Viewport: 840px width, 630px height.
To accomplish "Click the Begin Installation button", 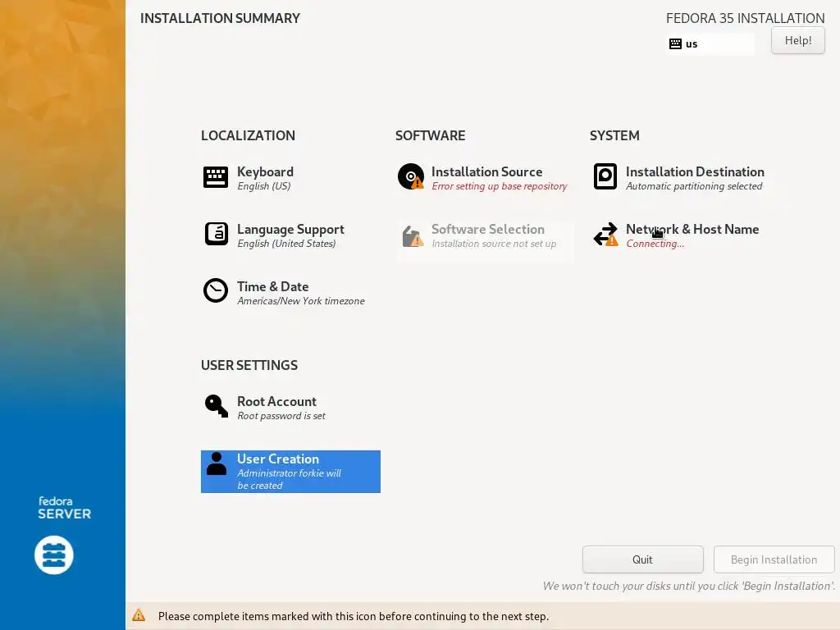I will (x=774, y=559).
